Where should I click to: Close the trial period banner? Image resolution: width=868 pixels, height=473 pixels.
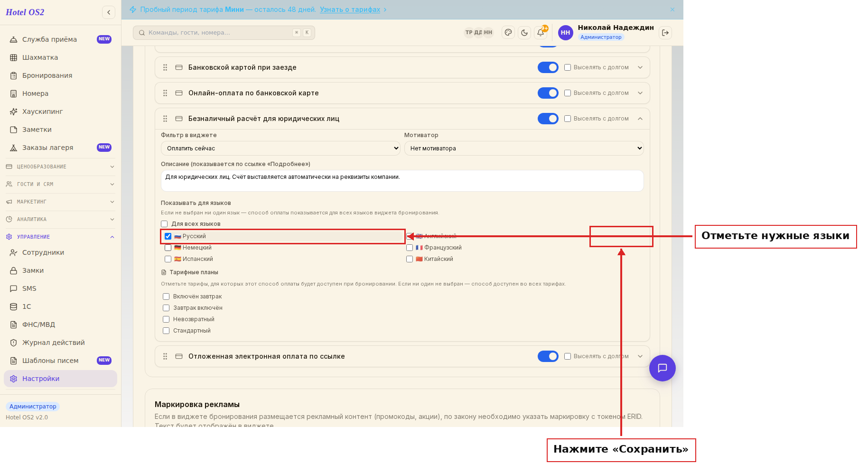672,9
